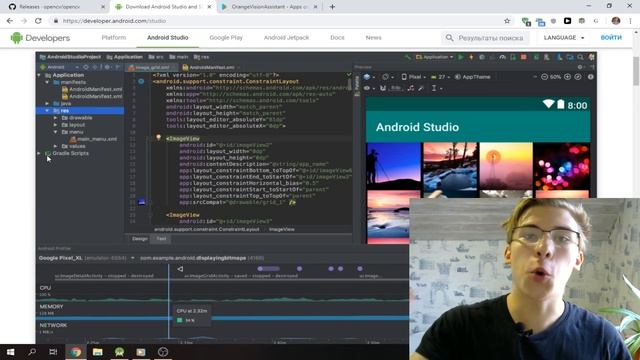Click the Android Developers logo
This screenshot has width=640, height=360.
click(x=40, y=38)
